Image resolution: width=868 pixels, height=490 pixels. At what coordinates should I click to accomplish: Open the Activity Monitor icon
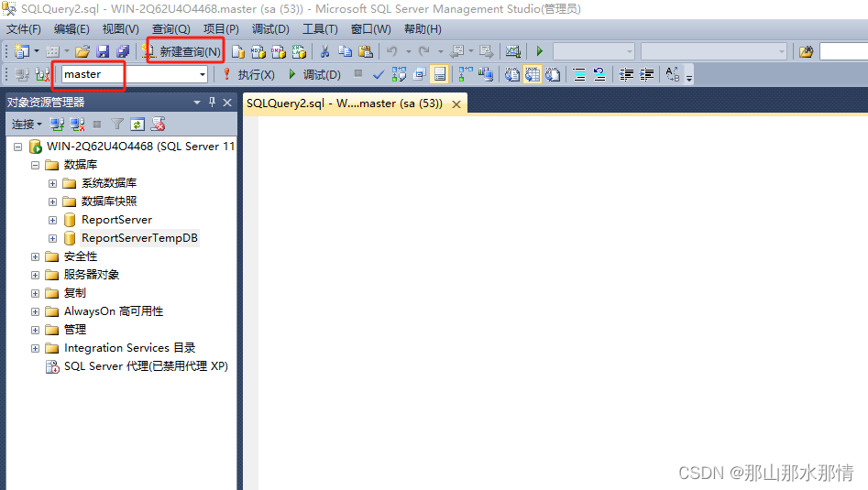tap(513, 51)
